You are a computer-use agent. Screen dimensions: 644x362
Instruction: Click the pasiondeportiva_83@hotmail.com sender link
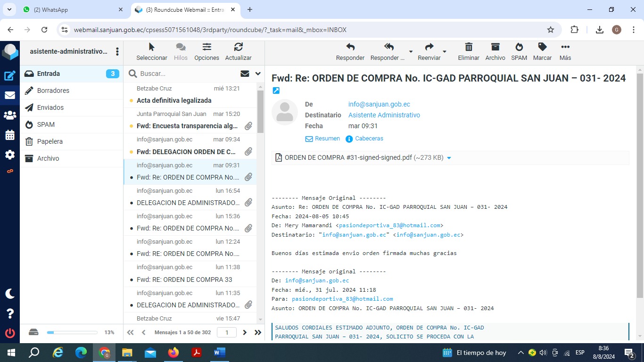[389, 225]
